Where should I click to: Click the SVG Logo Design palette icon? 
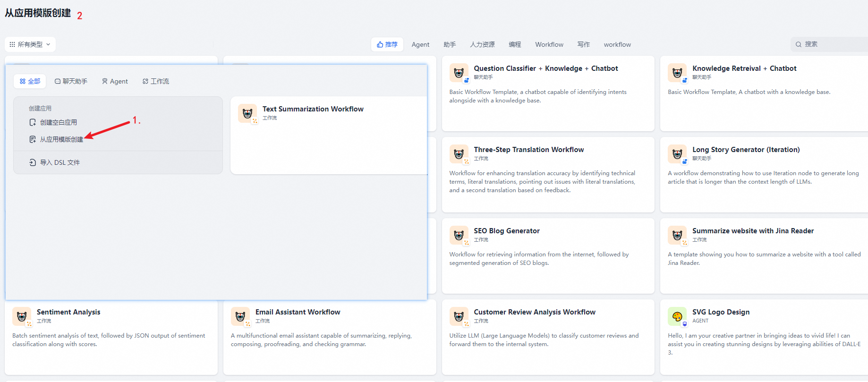pos(677,316)
